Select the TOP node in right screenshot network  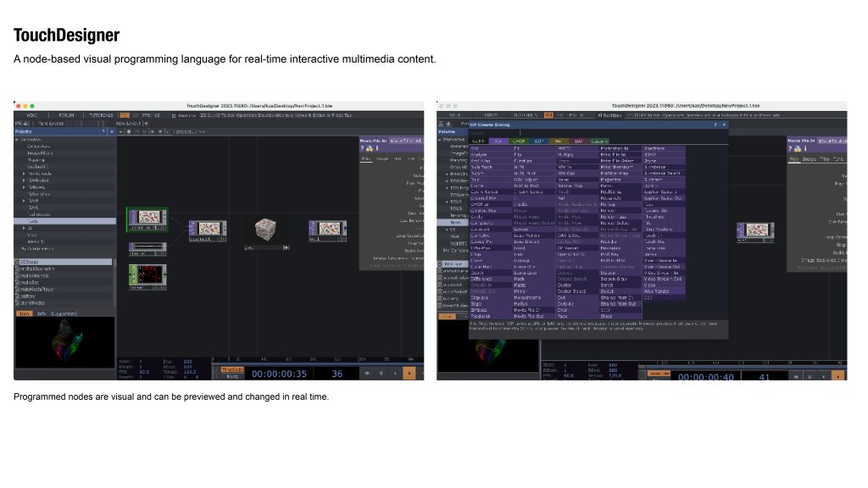[x=755, y=231]
